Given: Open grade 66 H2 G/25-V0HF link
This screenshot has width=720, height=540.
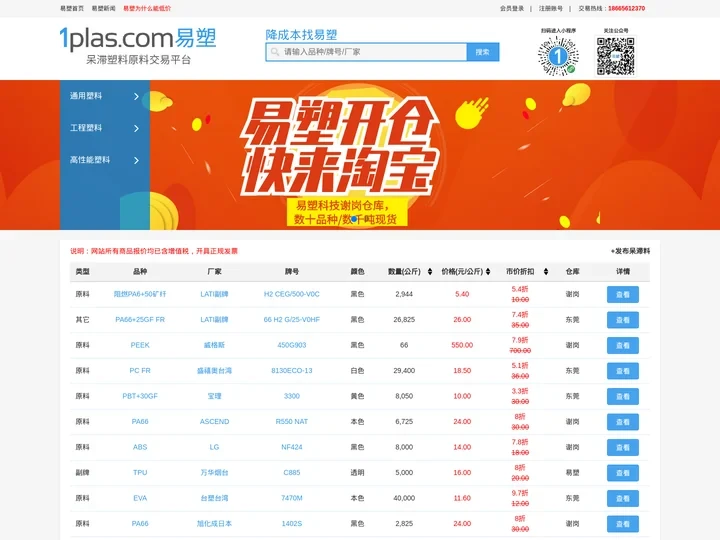Looking at the screenshot, I should point(292,320).
